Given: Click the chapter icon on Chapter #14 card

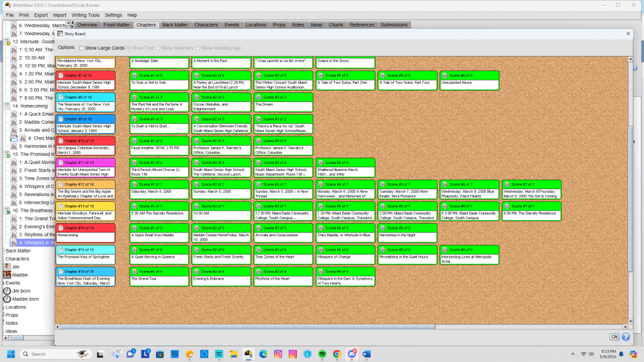Looking at the screenshot, I should (61, 228).
